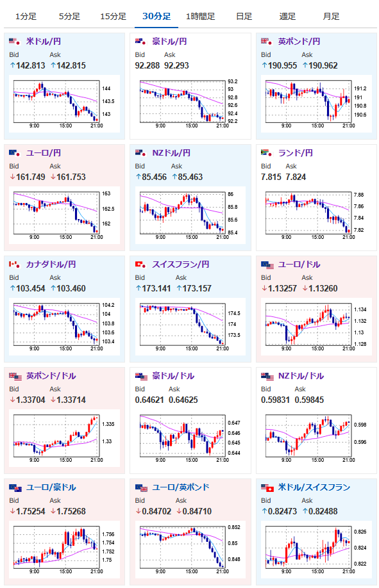Click the EU flag icon beside ユーロ/円
The image size is (379, 588).
pos(14,152)
